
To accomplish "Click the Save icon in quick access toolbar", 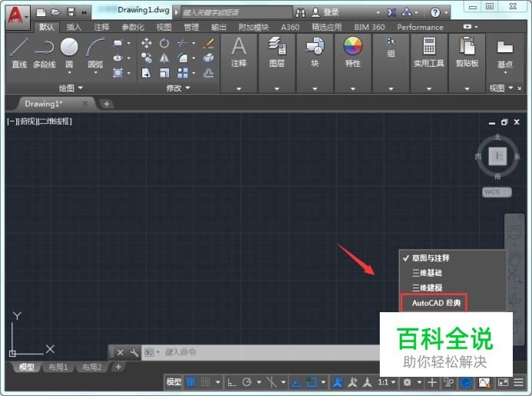I will (x=71, y=12).
